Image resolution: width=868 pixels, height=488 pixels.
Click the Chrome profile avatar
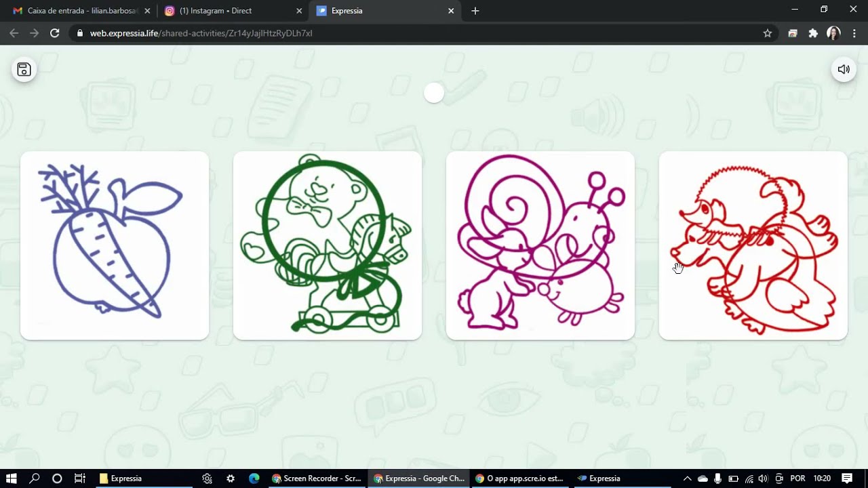[834, 33]
